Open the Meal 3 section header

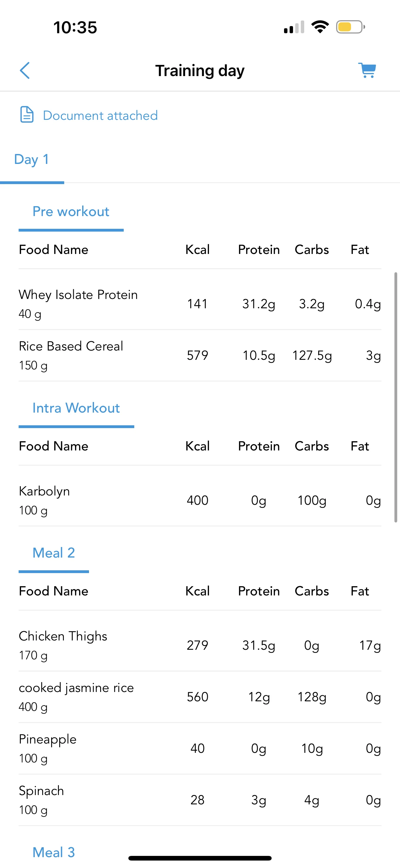click(54, 852)
